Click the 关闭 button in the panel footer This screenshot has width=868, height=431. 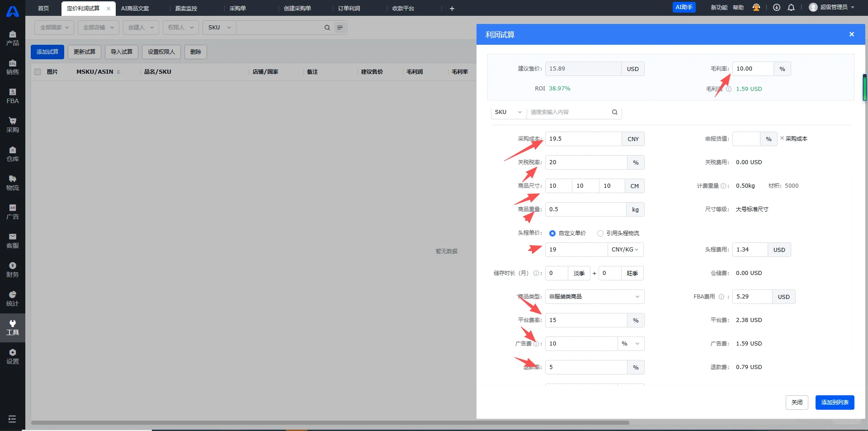[797, 403]
